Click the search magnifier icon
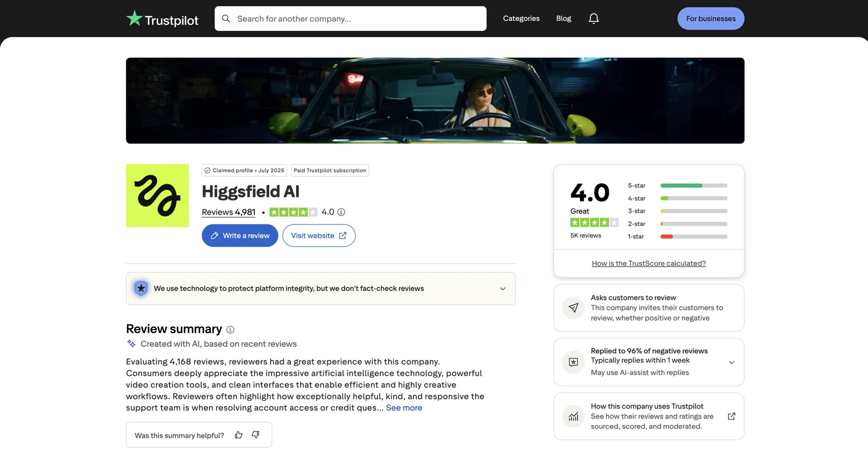The image size is (868, 470). click(226, 18)
